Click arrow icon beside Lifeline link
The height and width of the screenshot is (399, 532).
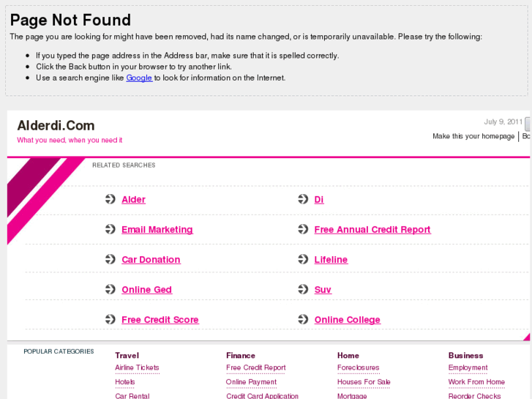[303, 259]
